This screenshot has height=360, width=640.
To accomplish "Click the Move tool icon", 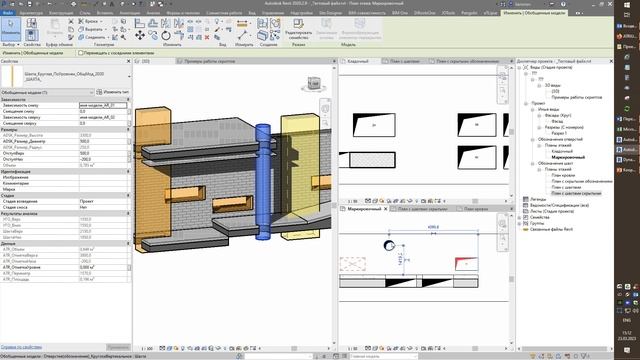I will [x=140, y=36].
